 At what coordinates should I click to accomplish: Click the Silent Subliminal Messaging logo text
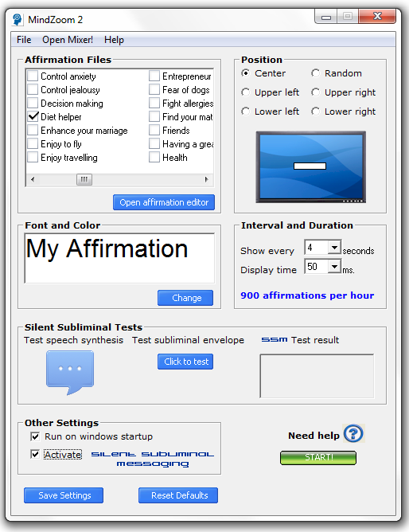[153, 459]
